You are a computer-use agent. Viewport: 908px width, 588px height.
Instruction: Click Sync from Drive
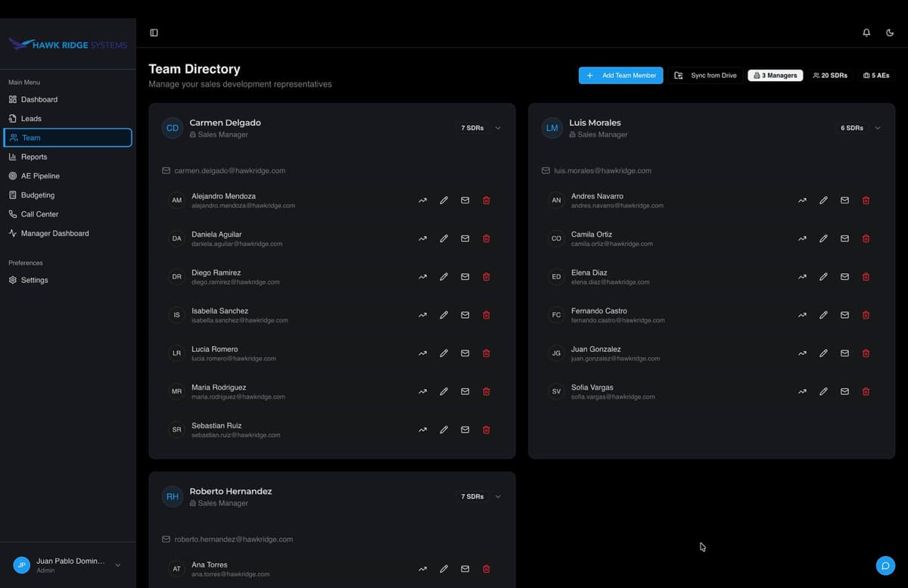704,75
